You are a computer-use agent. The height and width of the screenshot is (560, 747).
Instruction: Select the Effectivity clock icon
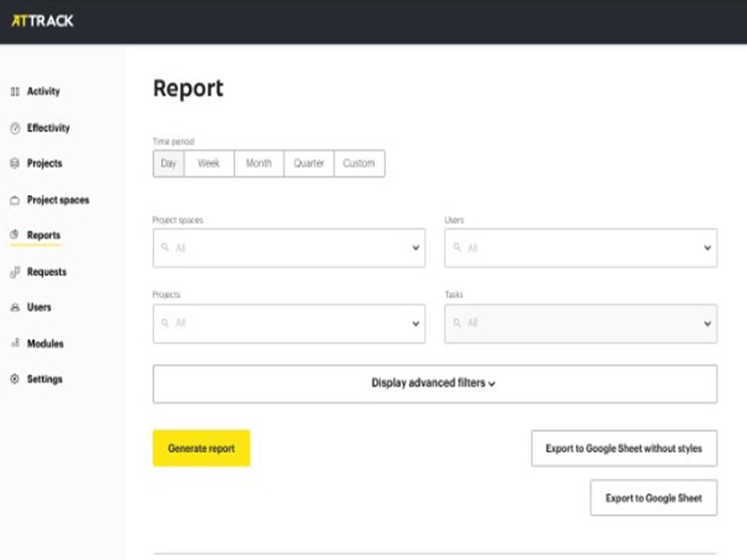click(x=16, y=128)
